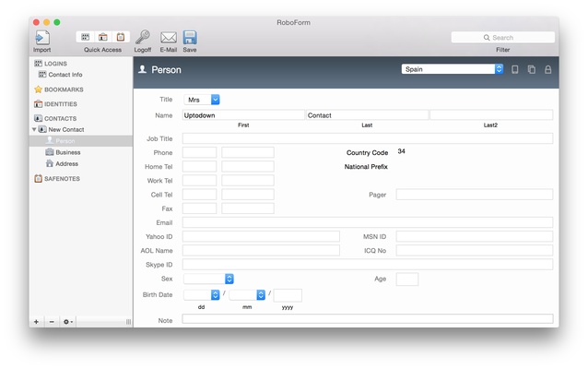
Task: Click the padlock icon in Person header
Action: tap(547, 69)
